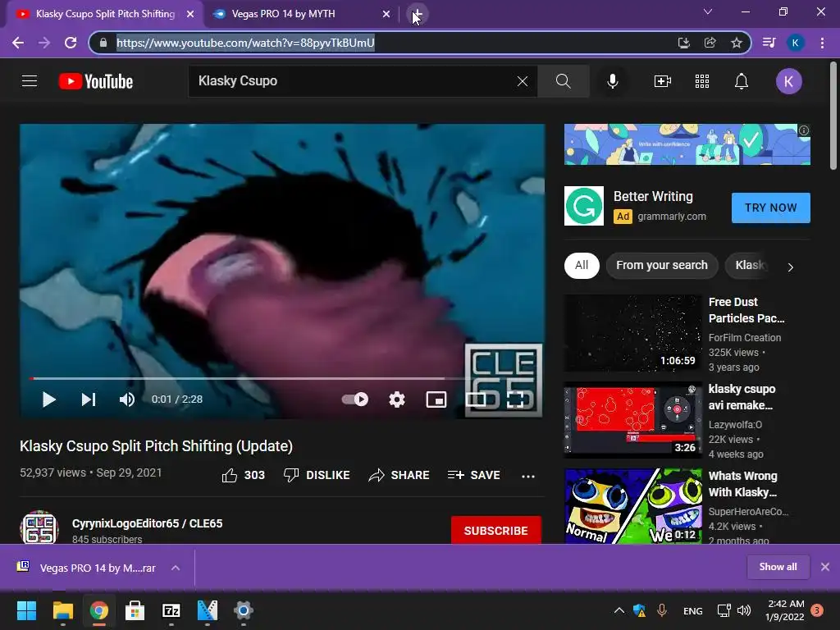Image resolution: width=840 pixels, height=630 pixels.
Task: Click the Grammarly banner ad image
Action: (687, 144)
